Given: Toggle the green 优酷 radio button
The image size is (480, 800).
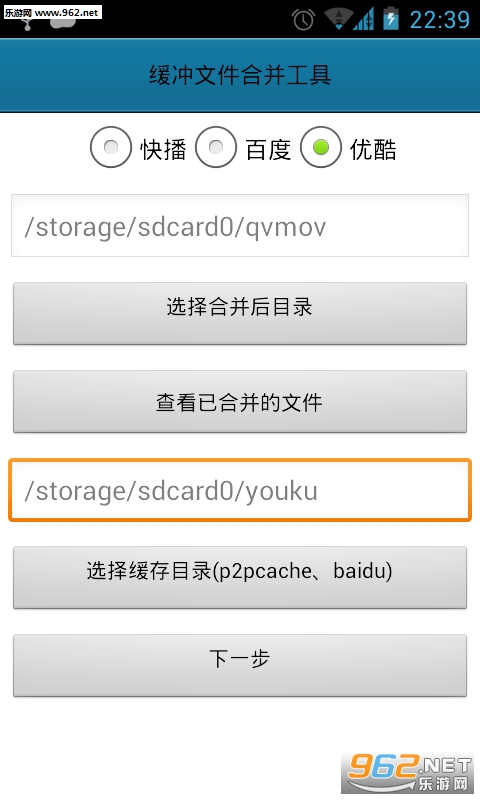Looking at the screenshot, I should click(321, 147).
